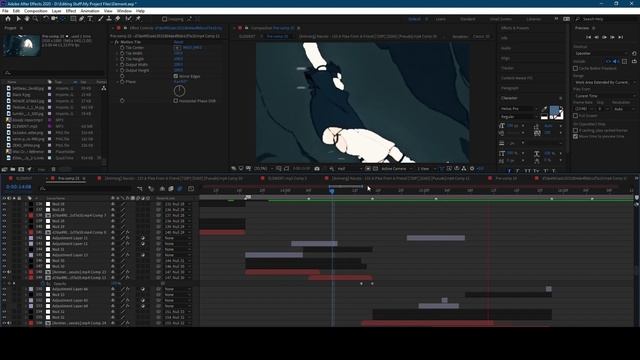Open the Effects & Presets panel
The width and height of the screenshot is (640, 360).
pyautogui.click(x=515, y=28)
